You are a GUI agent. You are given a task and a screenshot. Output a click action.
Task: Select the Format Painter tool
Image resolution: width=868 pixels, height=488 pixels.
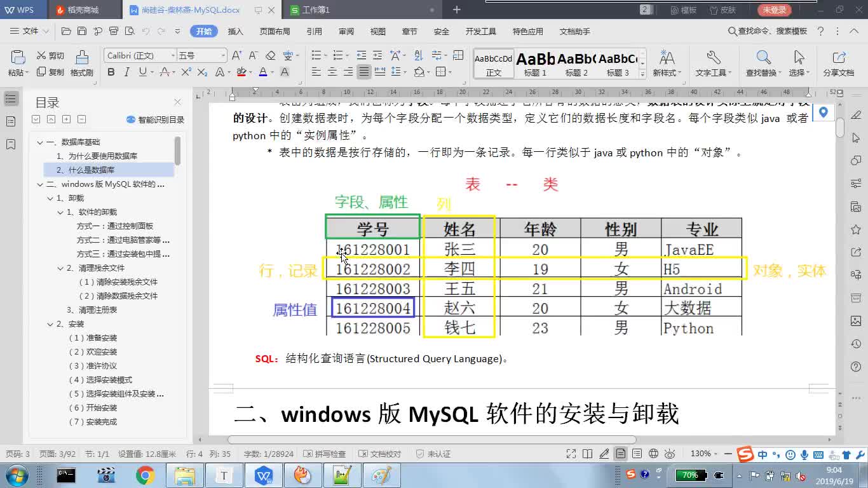pyautogui.click(x=82, y=64)
